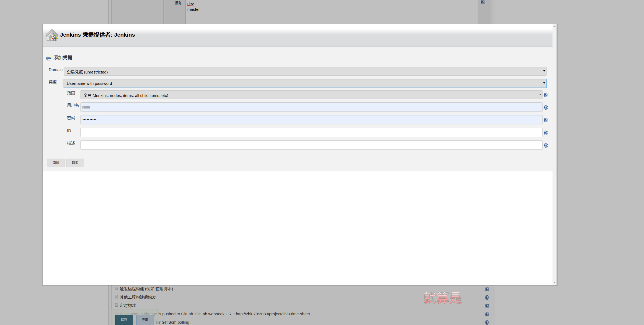Click the 添加凭据 heading text

click(x=63, y=58)
